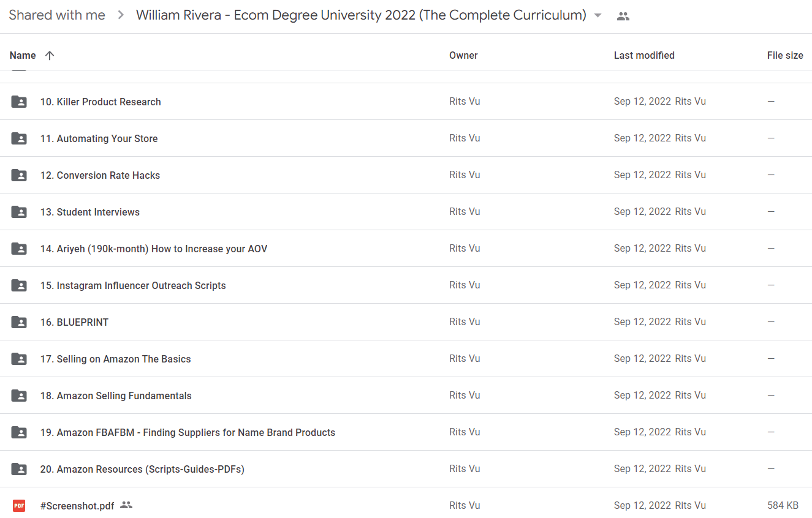Select the #Screenshot.pdf file name
The width and height of the screenshot is (812, 518).
tap(77, 506)
